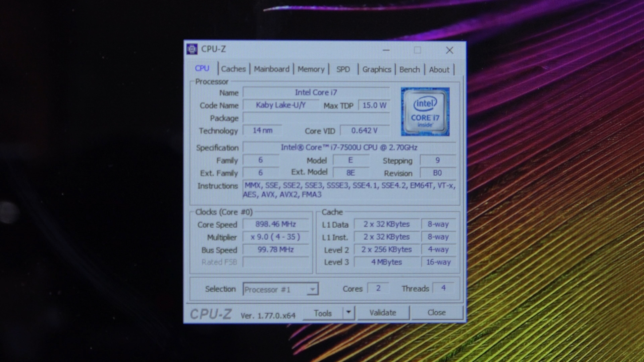Click the Stepping value 9
Screen dimensions: 644x362
pyautogui.click(x=438, y=160)
